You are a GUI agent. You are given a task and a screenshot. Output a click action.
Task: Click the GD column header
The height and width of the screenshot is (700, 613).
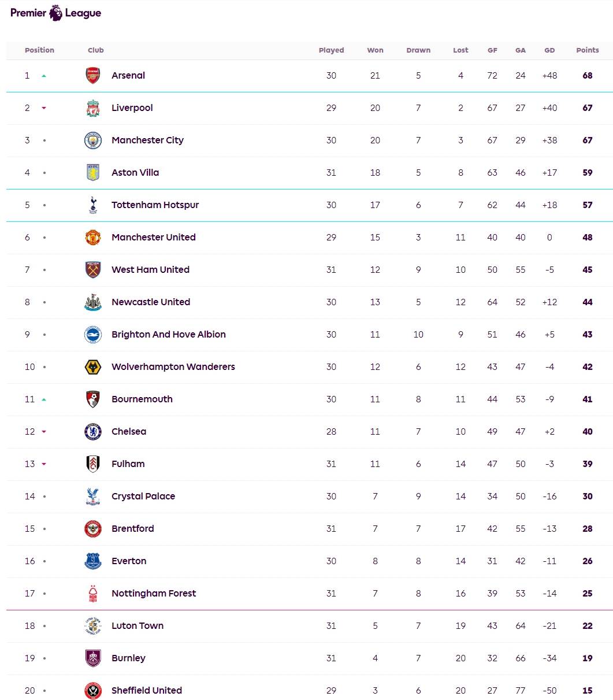(x=549, y=50)
